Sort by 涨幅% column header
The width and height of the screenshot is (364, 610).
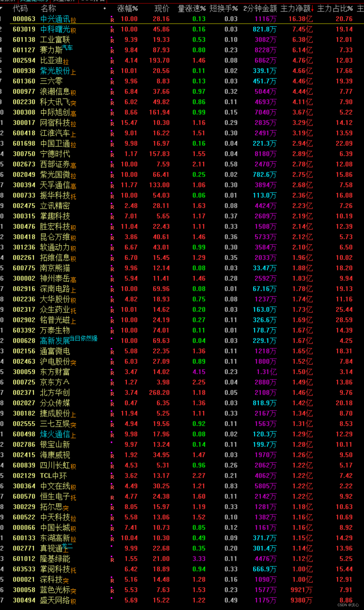click(x=127, y=8)
